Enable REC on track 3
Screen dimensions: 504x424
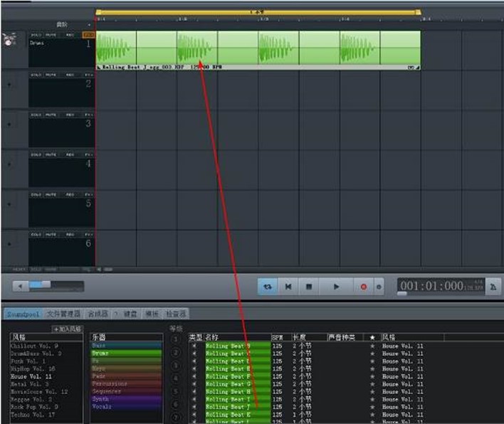click(70, 115)
